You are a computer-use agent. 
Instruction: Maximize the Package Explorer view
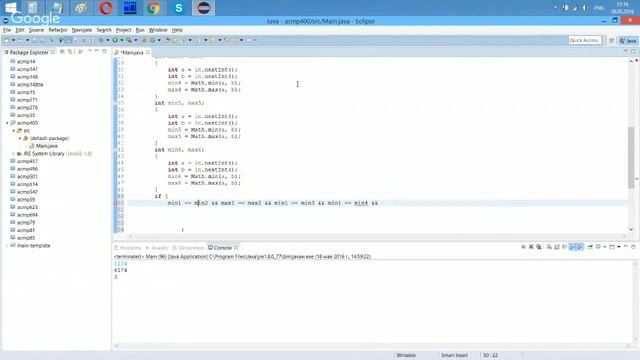point(104,51)
